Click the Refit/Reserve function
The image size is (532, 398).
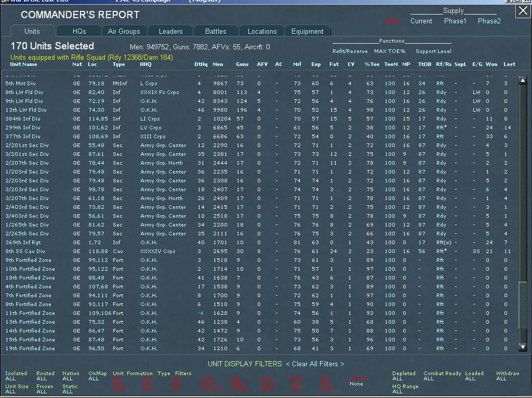click(x=350, y=51)
